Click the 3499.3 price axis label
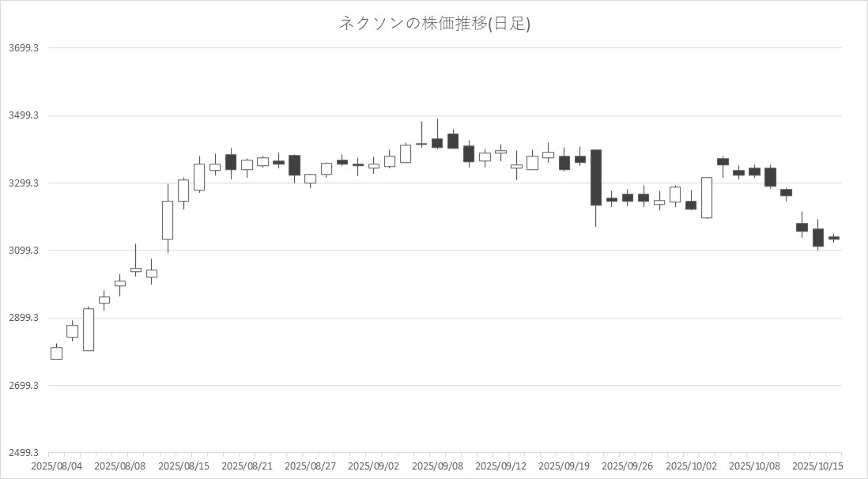Viewport: 868px width, 479px height. tap(25, 116)
